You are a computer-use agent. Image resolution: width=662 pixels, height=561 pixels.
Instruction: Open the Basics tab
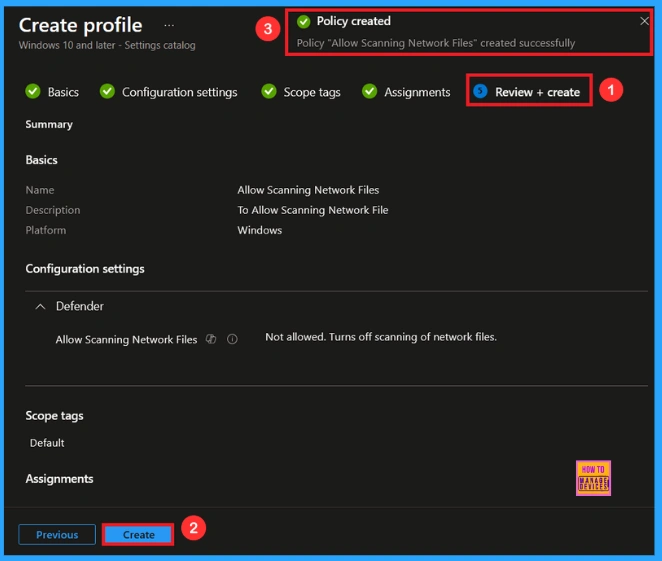coord(63,92)
